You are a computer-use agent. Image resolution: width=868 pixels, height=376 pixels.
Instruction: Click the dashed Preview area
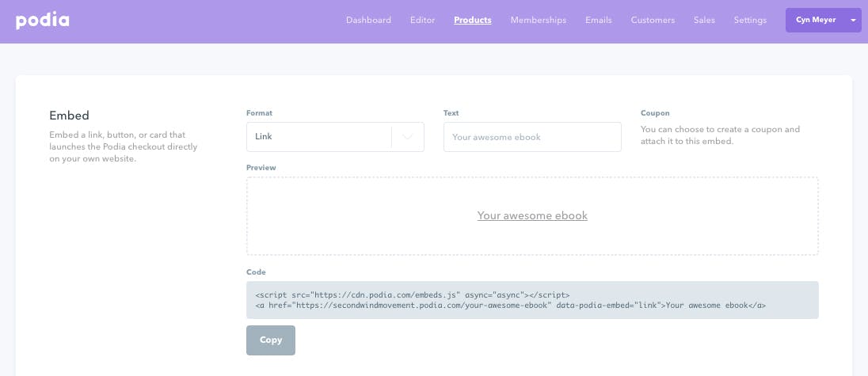(532, 215)
